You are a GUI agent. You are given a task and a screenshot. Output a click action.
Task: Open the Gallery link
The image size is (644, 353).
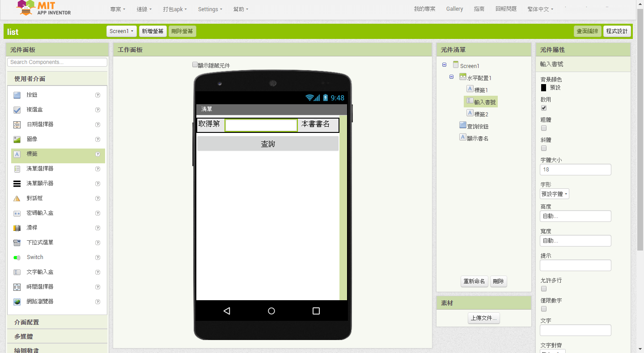coord(454,9)
